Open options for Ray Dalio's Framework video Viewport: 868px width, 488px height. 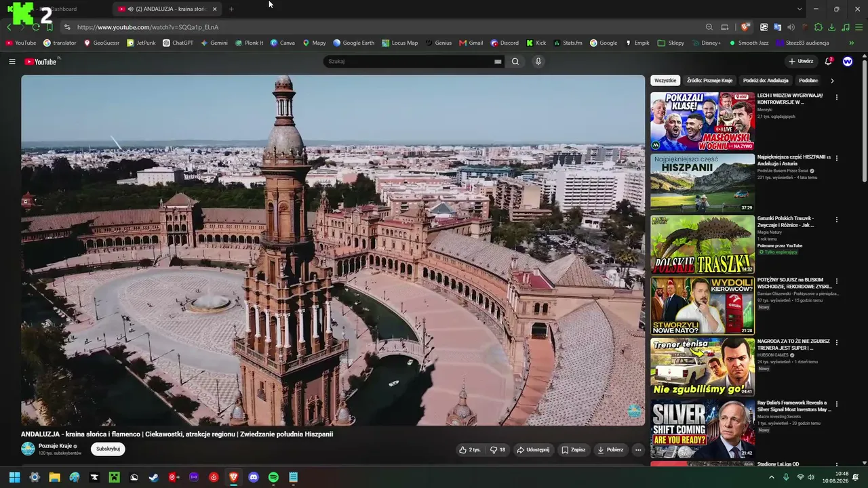836,404
